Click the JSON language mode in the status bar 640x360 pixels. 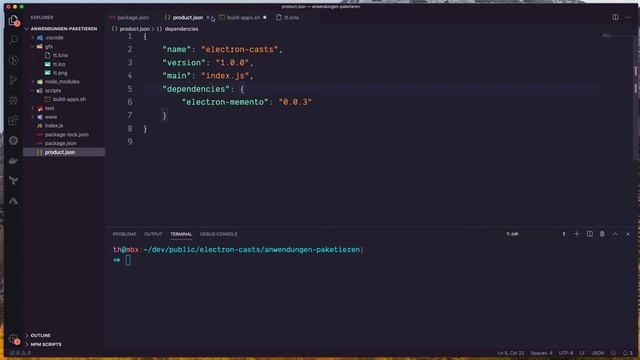click(x=598, y=353)
